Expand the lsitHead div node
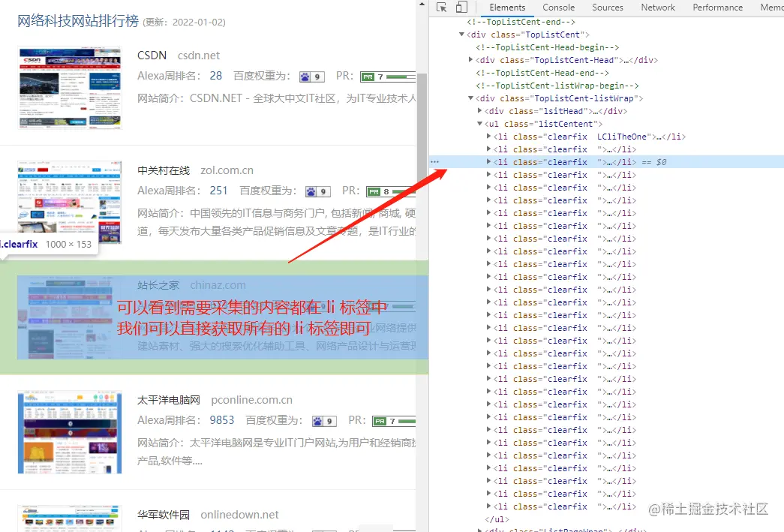The width and height of the screenshot is (784, 532). 479,110
